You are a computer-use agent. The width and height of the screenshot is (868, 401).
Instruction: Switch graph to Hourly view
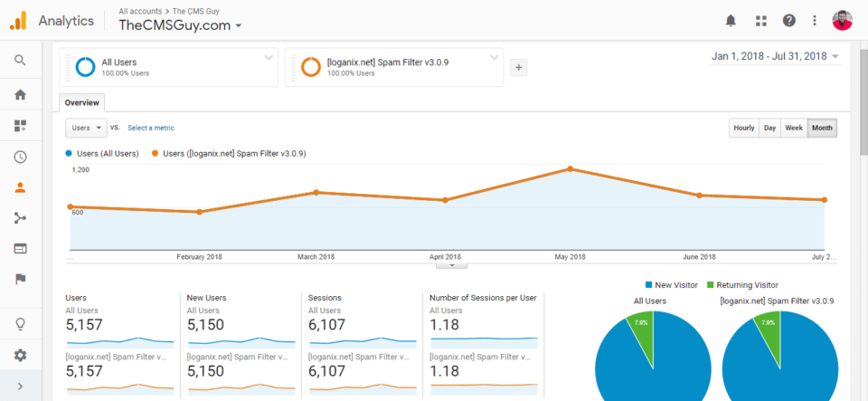click(744, 128)
